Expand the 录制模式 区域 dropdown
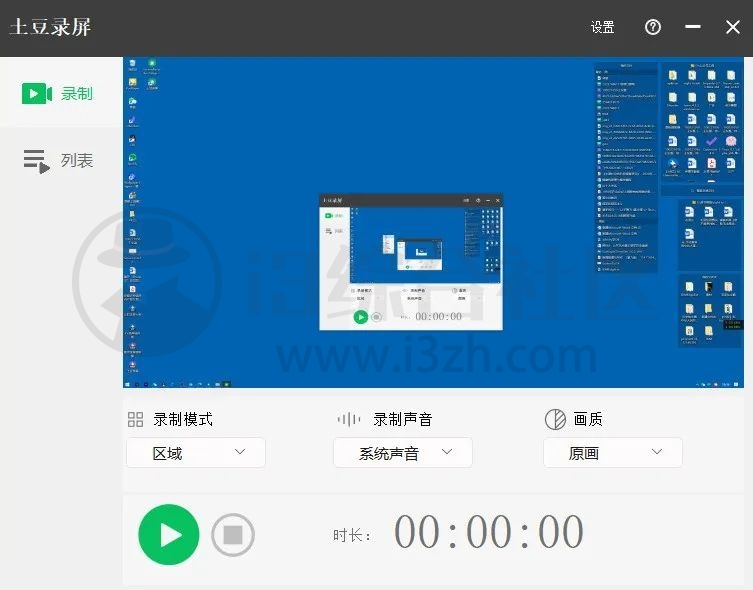This screenshot has height=590, width=753. [196, 453]
